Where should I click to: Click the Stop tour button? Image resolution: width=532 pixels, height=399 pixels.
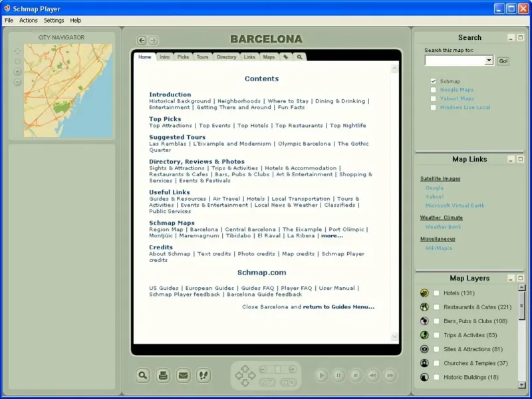[356, 376]
